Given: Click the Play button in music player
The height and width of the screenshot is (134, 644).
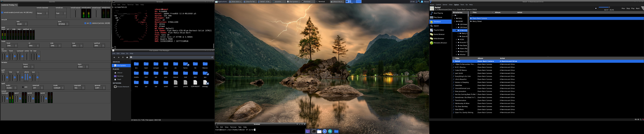Looking at the screenshot, I should point(633,9).
